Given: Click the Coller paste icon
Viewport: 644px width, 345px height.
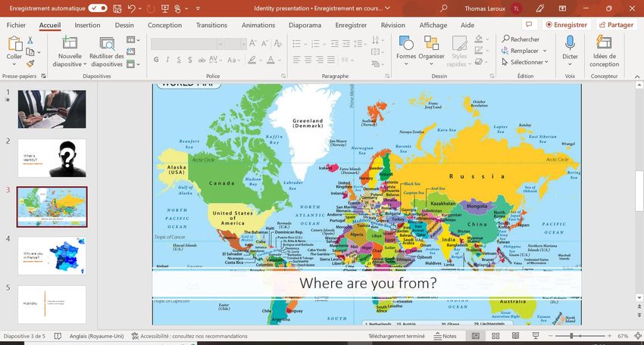Looking at the screenshot, I should [x=15, y=44].
